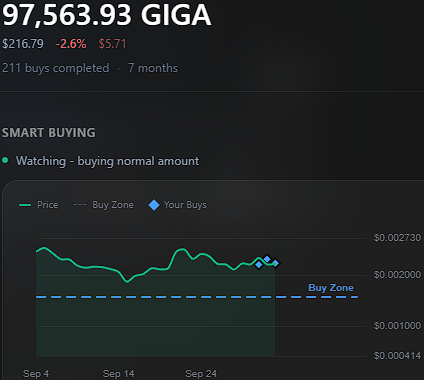Click the $0.000414 axis label

(x=397, y=356)
